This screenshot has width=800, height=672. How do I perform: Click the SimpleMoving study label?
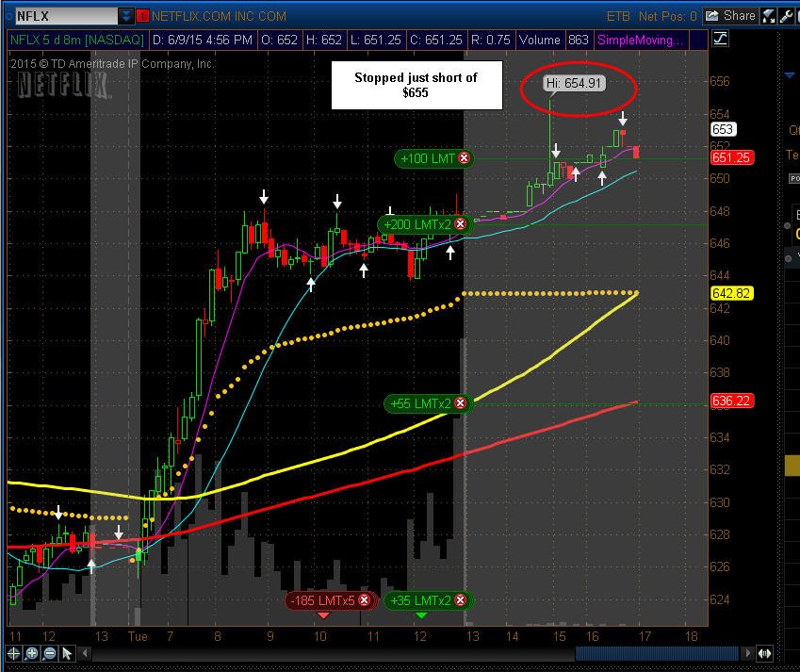[x=641, y=40]
